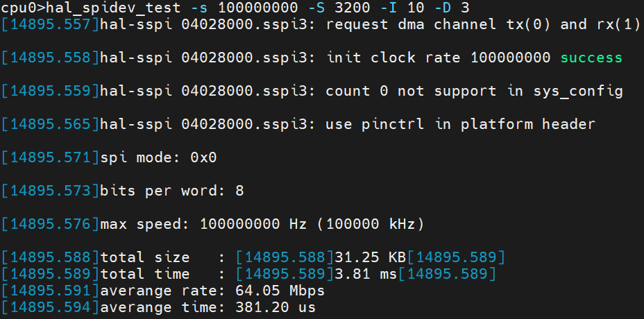This screenshot has height=319, width=644.
Task: Click the '-D 3' device argument
Action: coord(451,7)
